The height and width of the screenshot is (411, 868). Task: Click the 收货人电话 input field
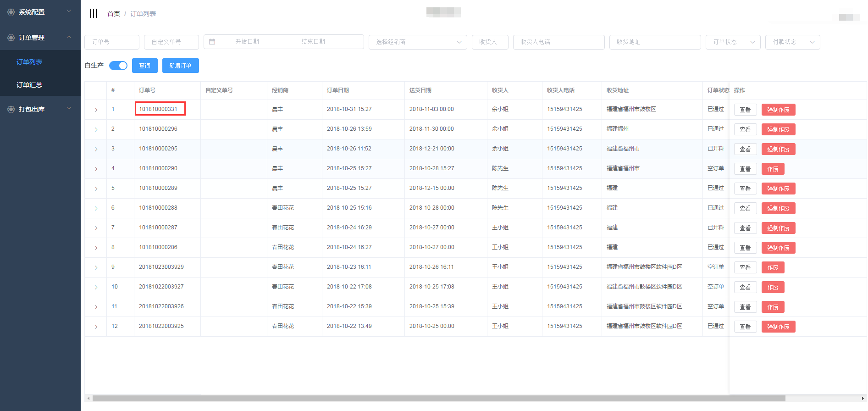pos(558,42)
